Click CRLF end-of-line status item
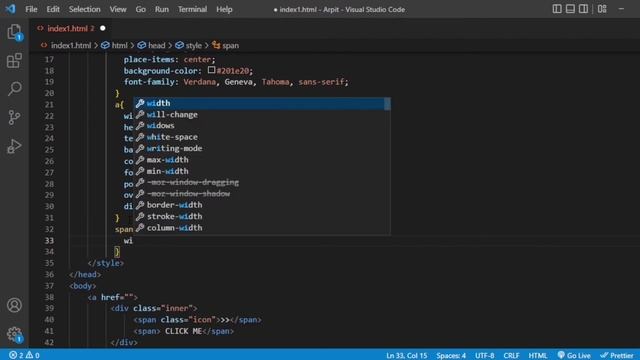This screenshot has width=640, height=360. (x=511, y=355)
